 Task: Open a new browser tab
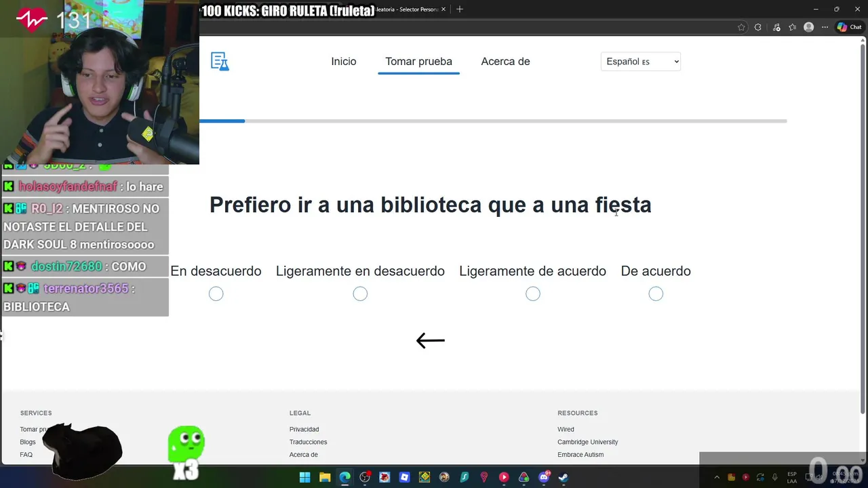pos(460,9)
